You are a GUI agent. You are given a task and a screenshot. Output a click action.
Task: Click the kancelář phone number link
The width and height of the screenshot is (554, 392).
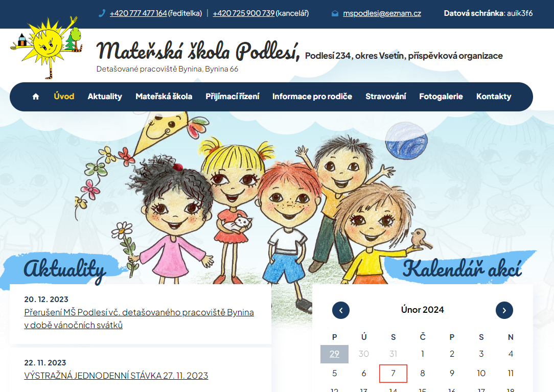pos(243,13)
